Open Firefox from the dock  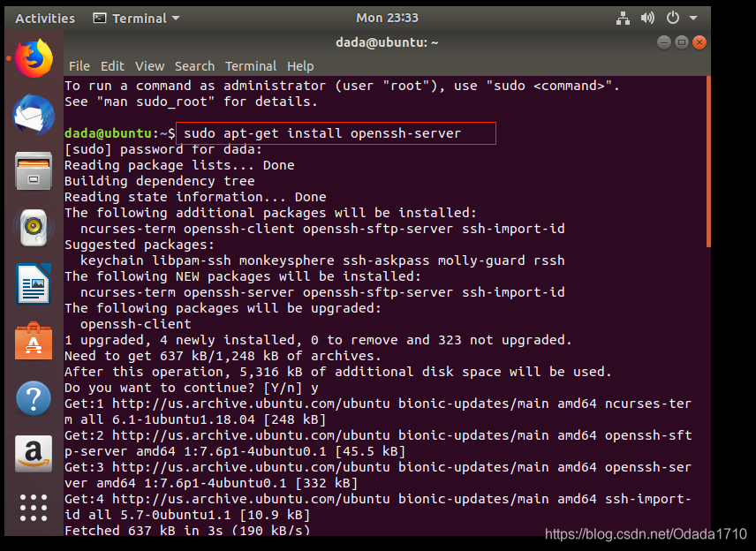click(x=34, y=58)
